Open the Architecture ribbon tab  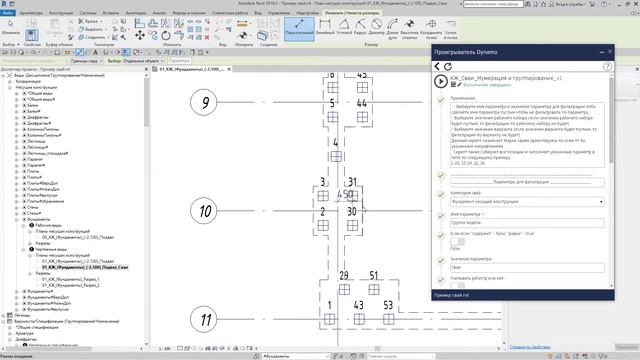coord(31,13)
